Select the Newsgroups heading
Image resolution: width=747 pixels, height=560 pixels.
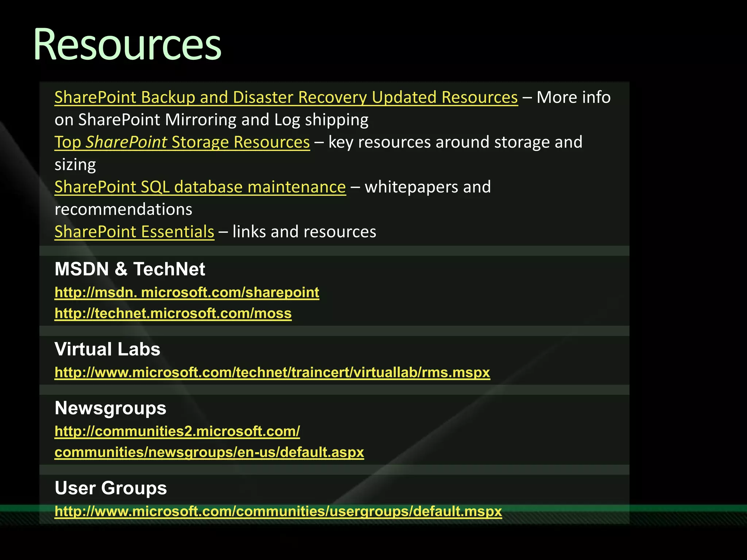pos(110,408)
